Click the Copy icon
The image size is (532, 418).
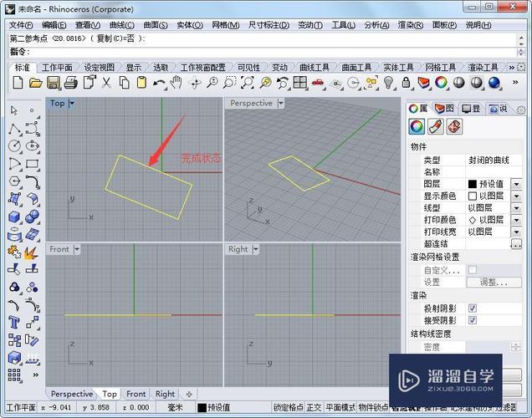(x=124, y=83)
